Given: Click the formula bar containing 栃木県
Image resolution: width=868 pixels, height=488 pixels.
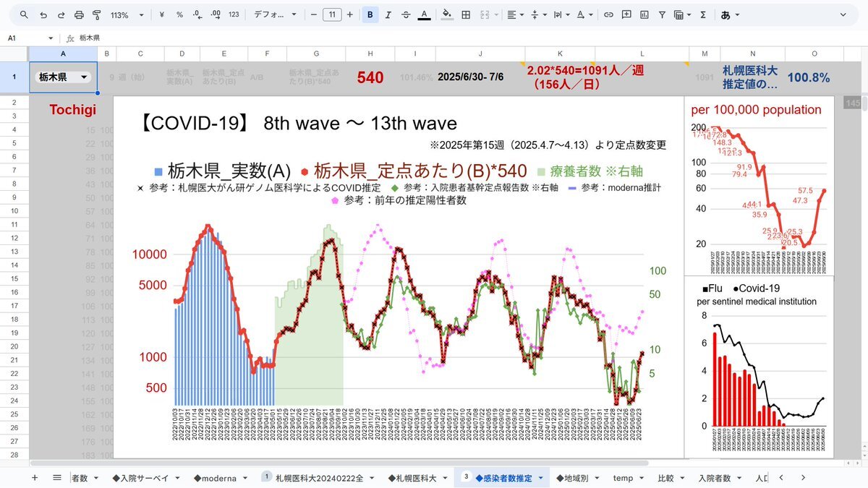Looking at the screenshot, I should pos(470,38).
